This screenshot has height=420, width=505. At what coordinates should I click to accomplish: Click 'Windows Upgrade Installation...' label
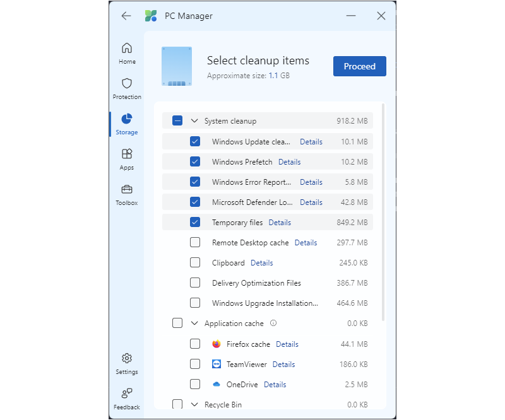[265, 303]
